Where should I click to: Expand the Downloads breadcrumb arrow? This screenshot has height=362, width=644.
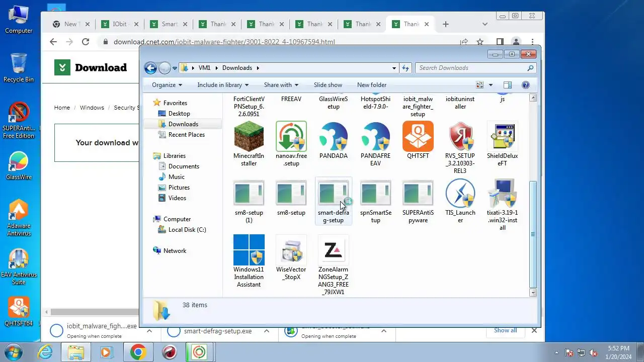[258, 68]
